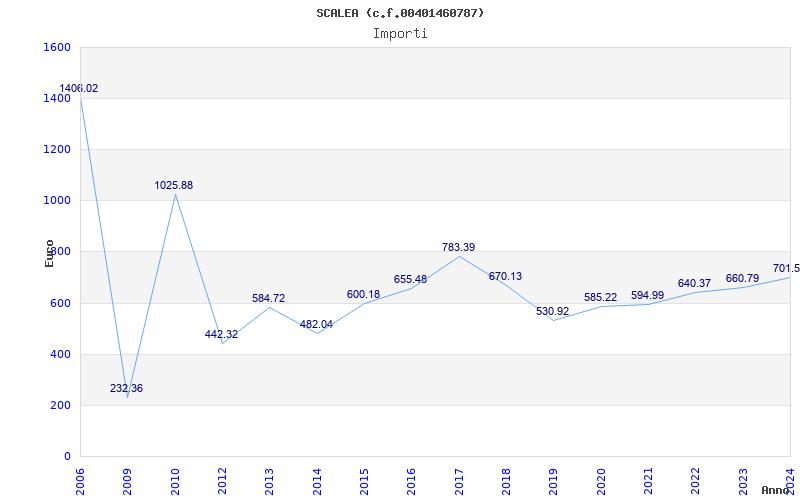Click the 2015 x-axis year label

point(364,481)
